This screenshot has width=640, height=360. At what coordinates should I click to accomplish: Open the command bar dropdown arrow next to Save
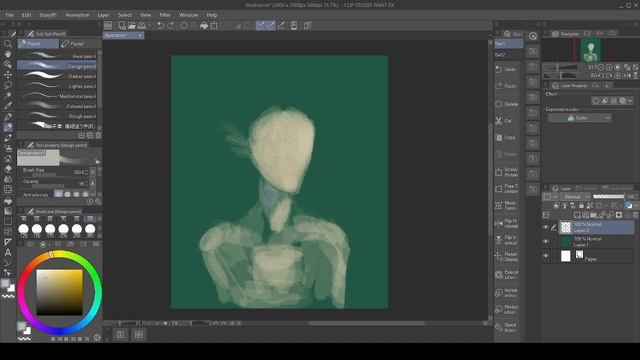(x=149, y=26)
